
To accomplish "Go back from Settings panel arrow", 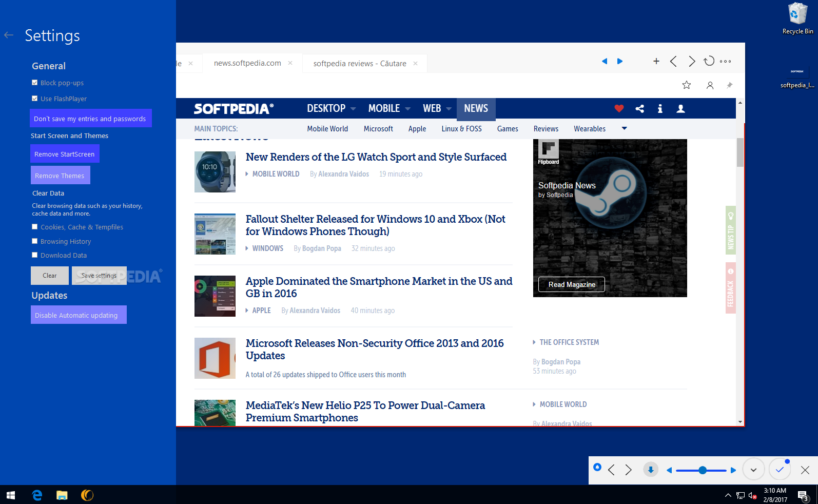I will [9, 35].
